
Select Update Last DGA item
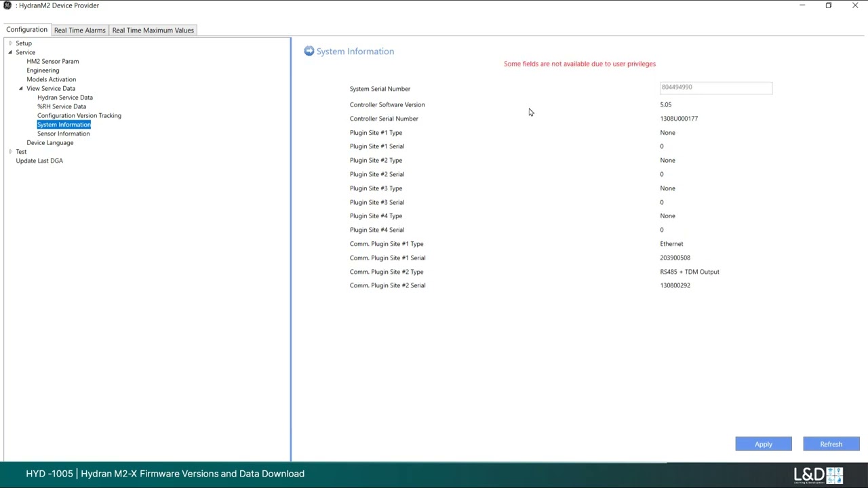39,161
